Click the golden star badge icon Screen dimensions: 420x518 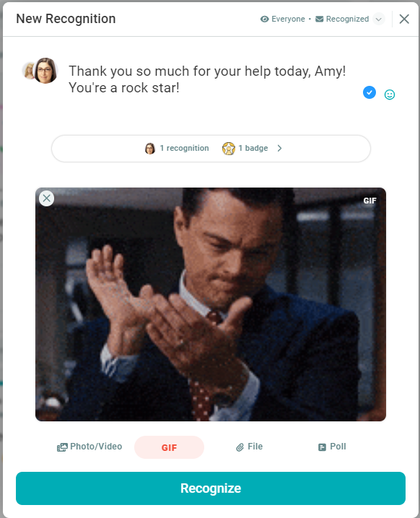pos(228,149)
